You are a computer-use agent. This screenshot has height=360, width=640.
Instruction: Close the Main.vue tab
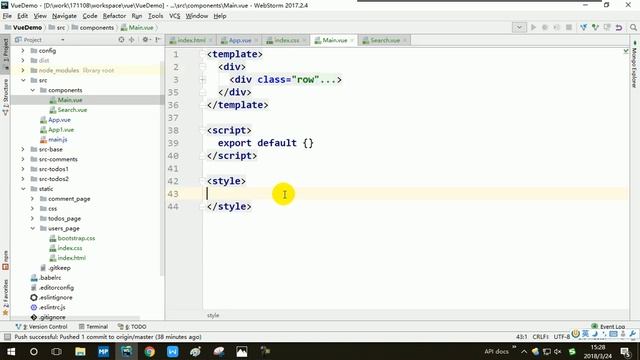click(x=352, y=40)
